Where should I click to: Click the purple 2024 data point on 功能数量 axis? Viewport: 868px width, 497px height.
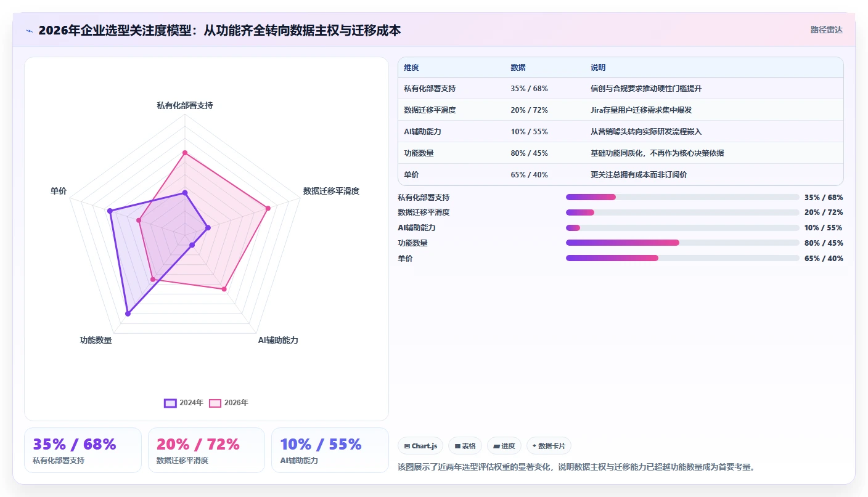pos(128,313)
